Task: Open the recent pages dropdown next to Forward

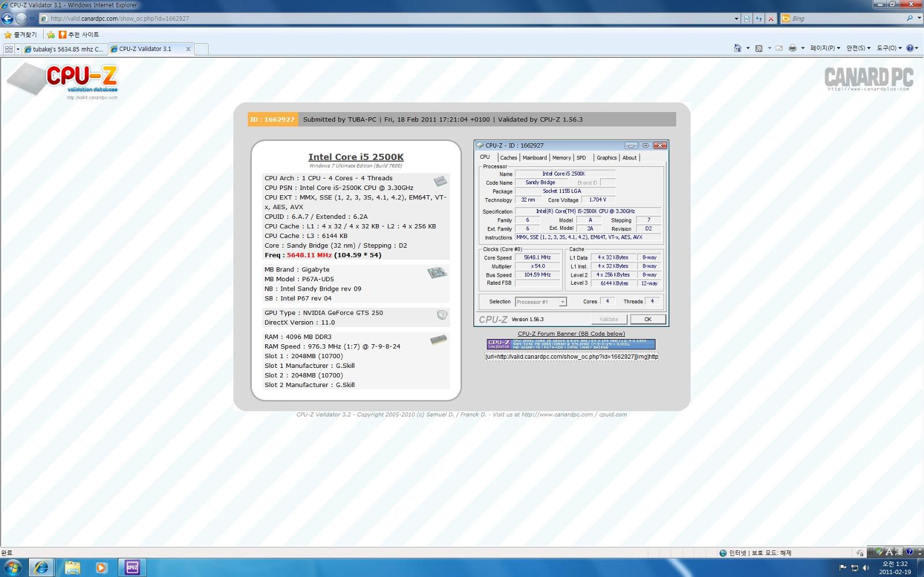Action: 32,18
